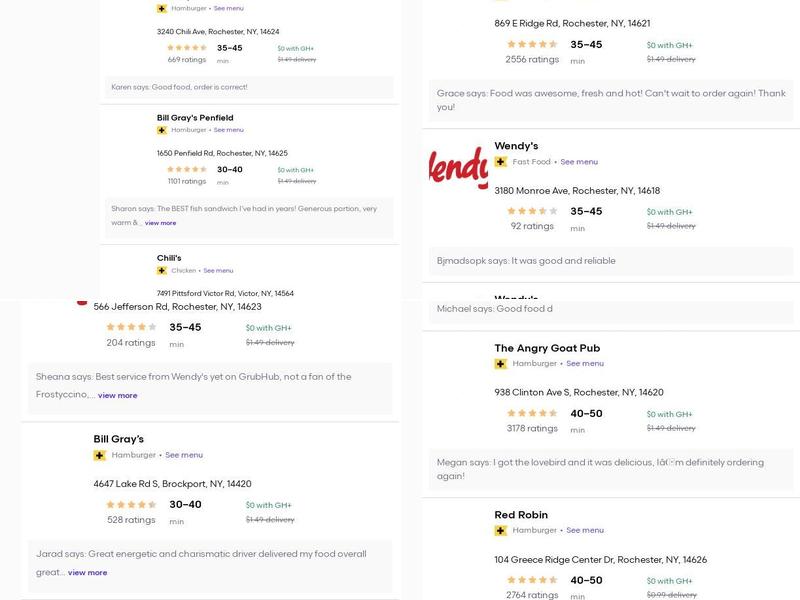Open See menu for Wendy's on Monroe Ave
Image resolution: width=800 pixels, height=600 pixels.
point(579,162)
